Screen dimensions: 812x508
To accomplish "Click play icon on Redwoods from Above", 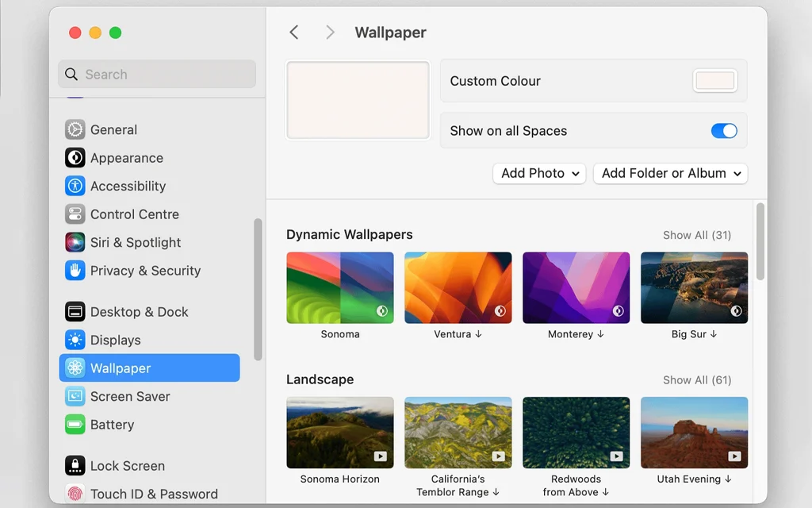I will (617, 456).
